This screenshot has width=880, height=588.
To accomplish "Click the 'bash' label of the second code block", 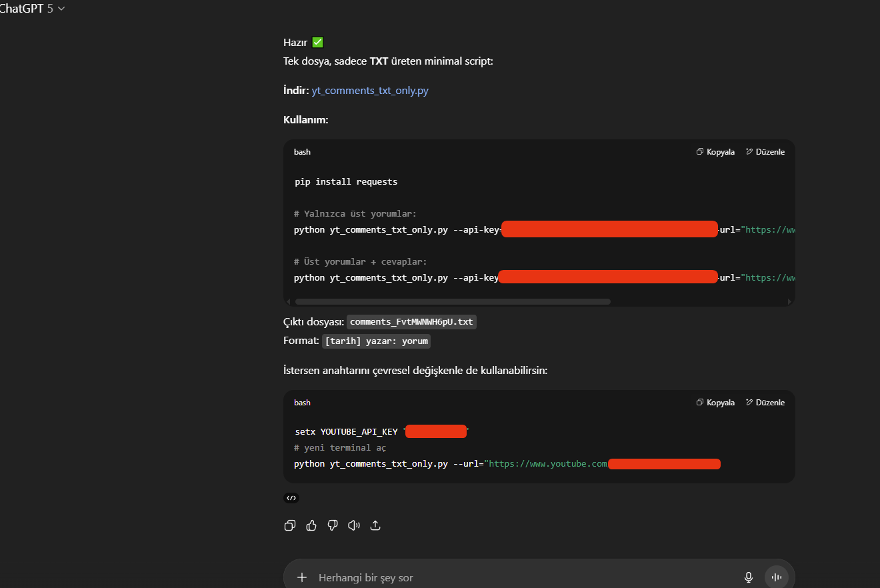I will pos(302,403).
